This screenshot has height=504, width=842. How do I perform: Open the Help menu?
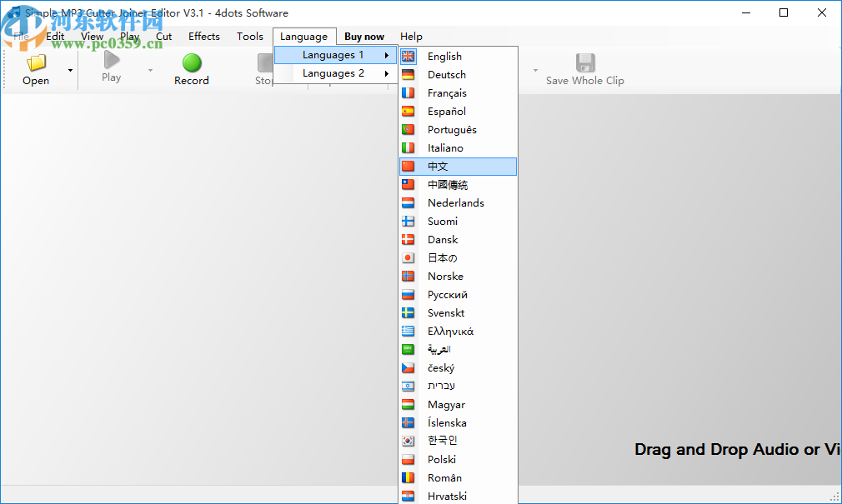(x=411, y=37)
